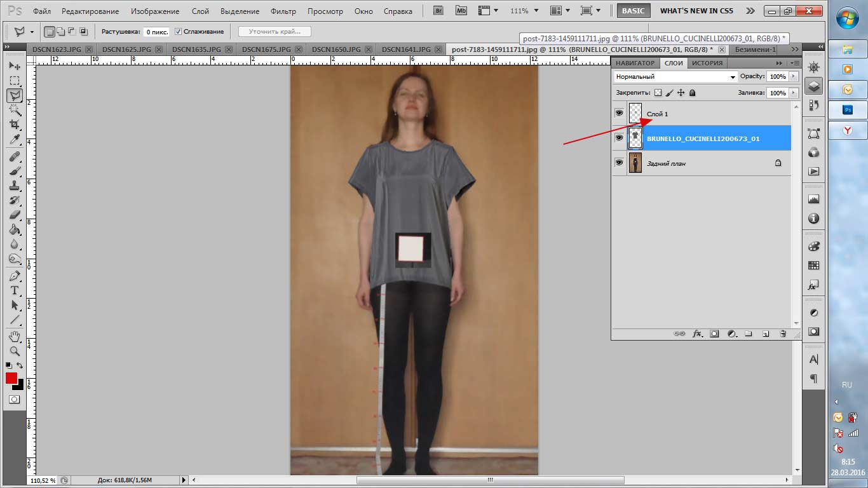Click the create new layer icon
868x488 pixels.
pyautogui.click(x=766, y=333)
